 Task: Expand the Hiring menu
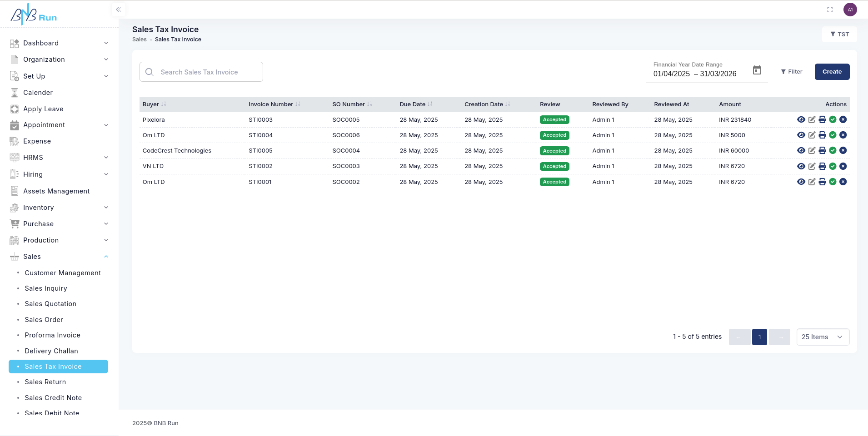point(59,174)
